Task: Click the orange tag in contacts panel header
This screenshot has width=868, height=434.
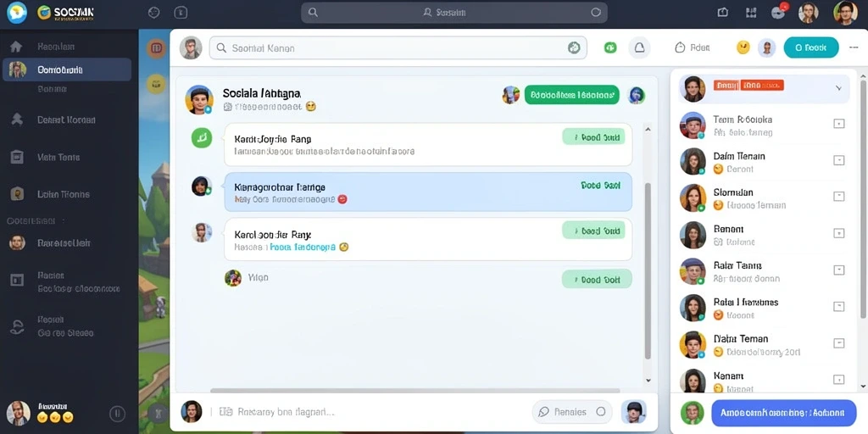Action: coord(748,86)
